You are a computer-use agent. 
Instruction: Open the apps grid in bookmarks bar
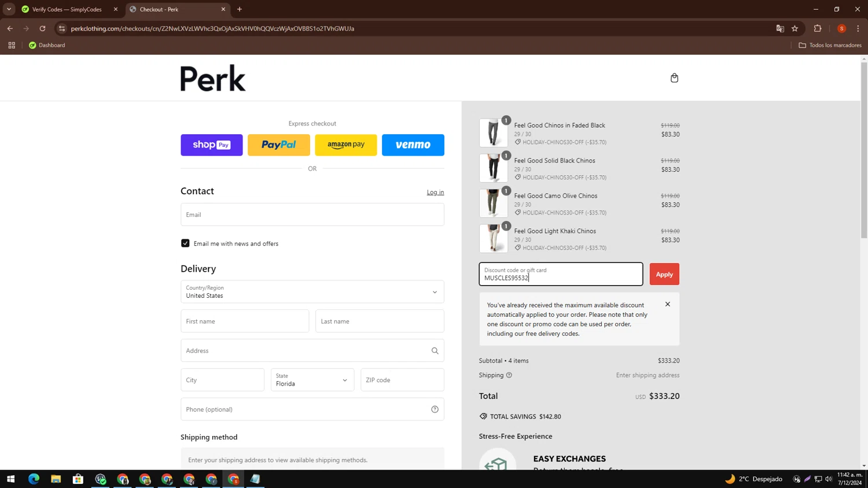tap(12, 45)
